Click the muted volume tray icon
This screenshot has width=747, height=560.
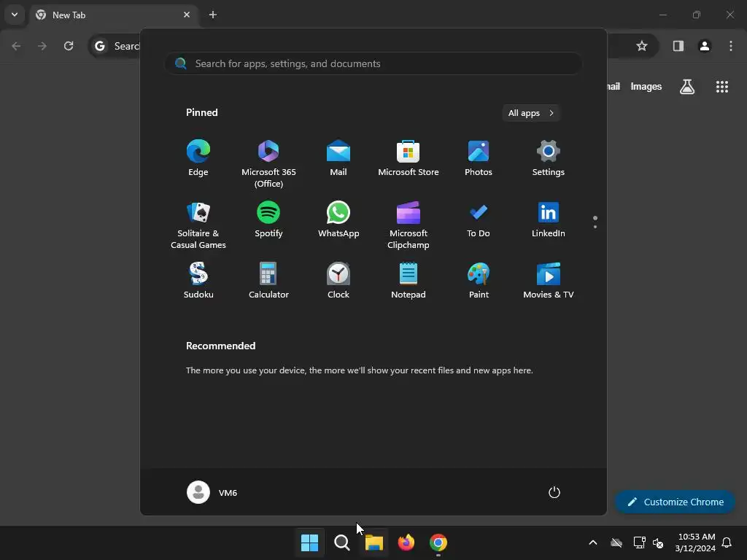point(658,542)
